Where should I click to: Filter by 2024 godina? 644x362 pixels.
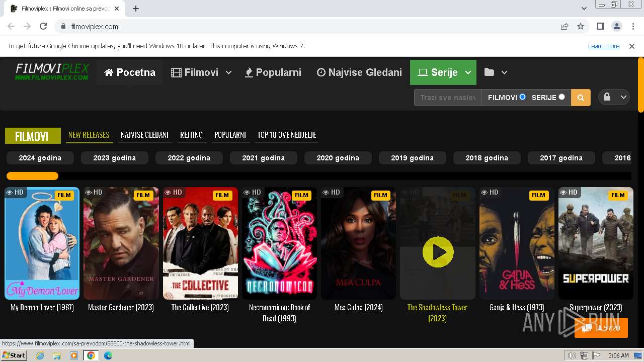[40, 158]
